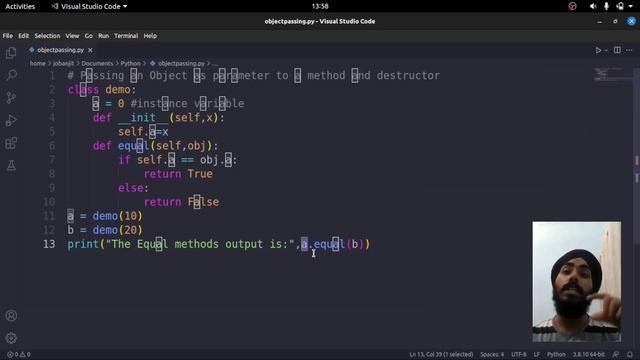This screenshot has width=640, height=360.
Task: Open the Explorer view in activity bar
Action: [x=11, y=53]
